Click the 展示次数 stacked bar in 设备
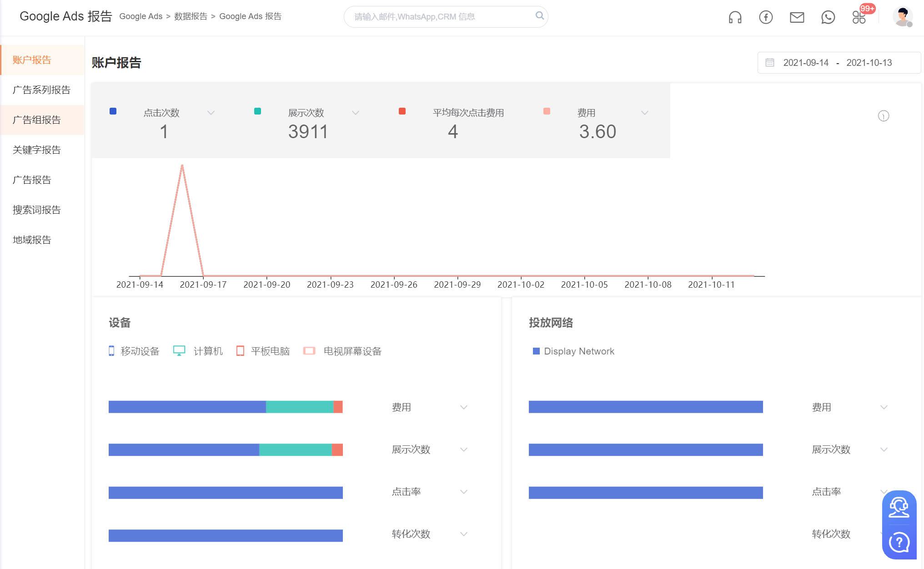 [x=226, y=449]
